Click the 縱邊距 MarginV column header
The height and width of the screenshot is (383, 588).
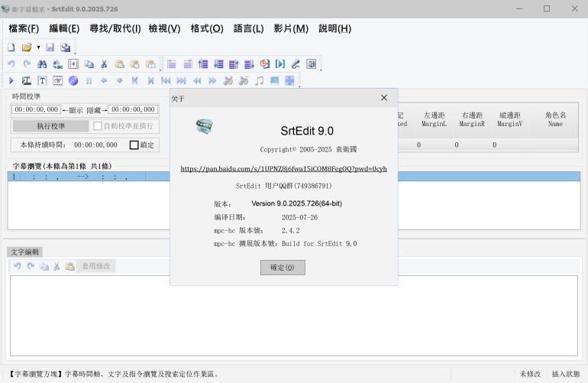[509, 119]
